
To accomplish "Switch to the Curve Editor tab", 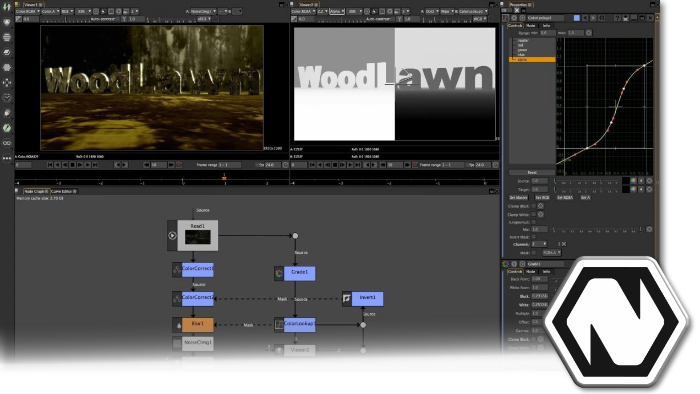I will tap(63, 191).
